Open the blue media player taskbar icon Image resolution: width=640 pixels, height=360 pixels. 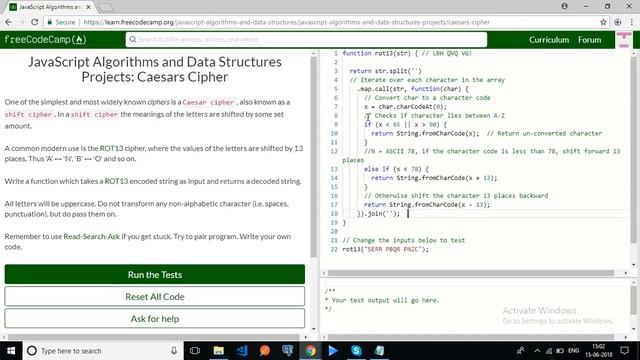point(333,351)
